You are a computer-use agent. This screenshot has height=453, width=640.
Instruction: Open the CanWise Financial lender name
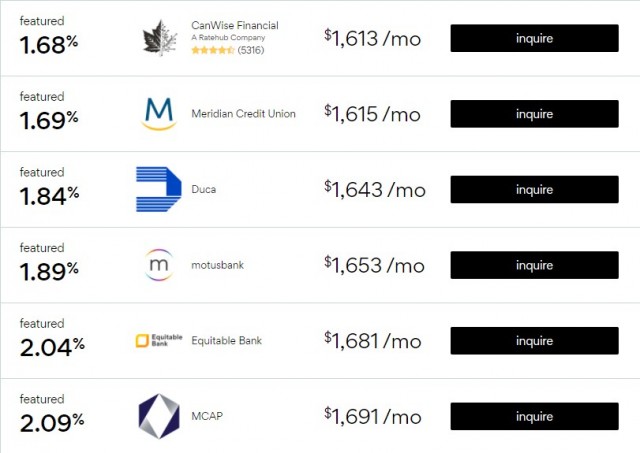234,25
